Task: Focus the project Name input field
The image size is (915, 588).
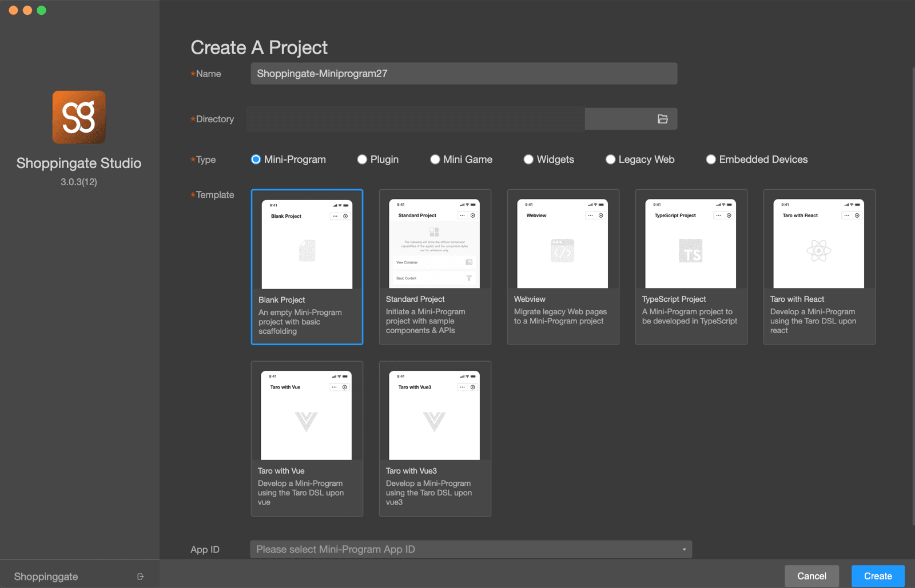Action: [x=464, y=74]
